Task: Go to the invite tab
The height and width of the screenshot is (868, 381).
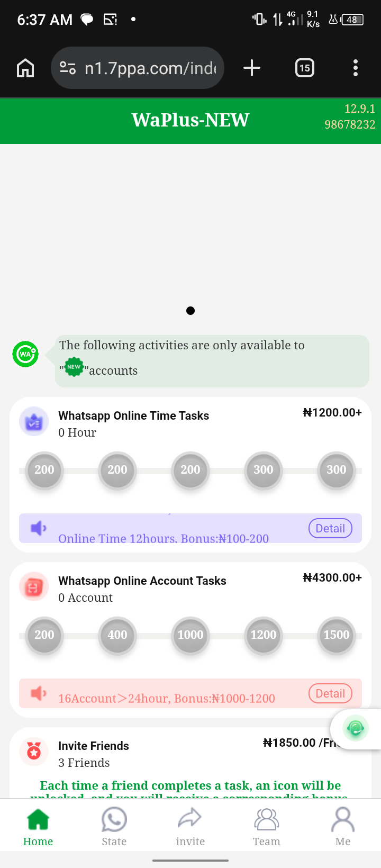Action: pos(190,827)
